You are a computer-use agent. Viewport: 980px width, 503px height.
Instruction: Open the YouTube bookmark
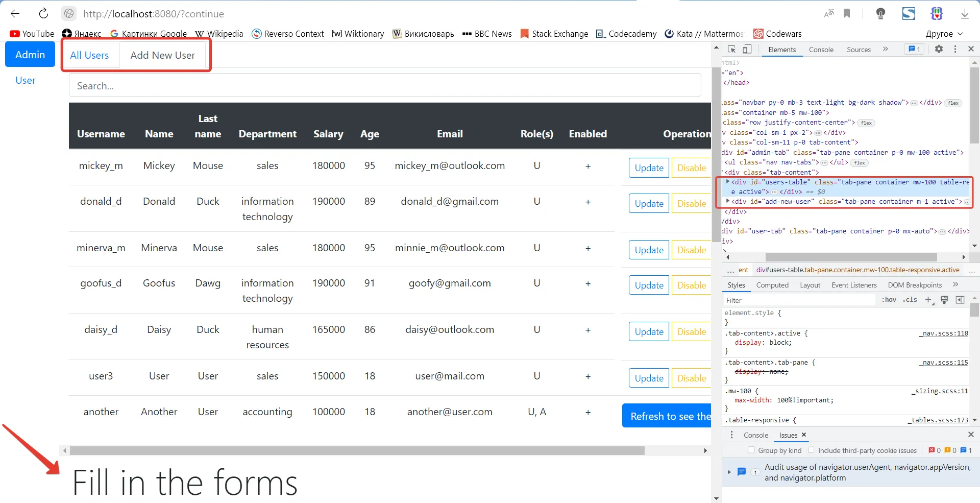32,34
